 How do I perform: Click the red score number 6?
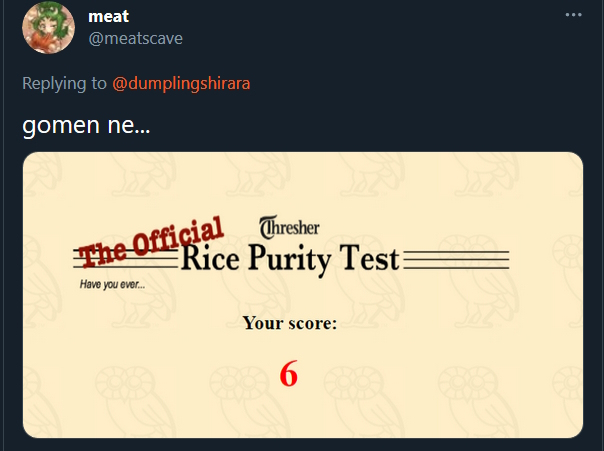(x=289, y=374)
